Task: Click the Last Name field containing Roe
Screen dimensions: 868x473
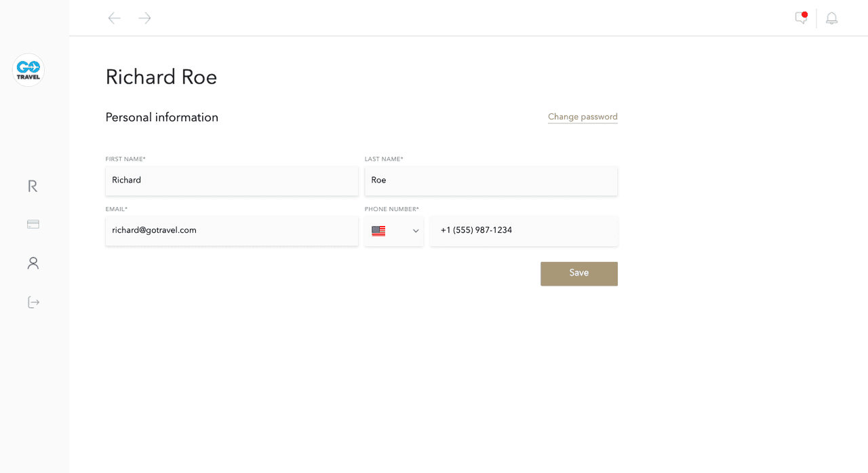Action: 491,181
